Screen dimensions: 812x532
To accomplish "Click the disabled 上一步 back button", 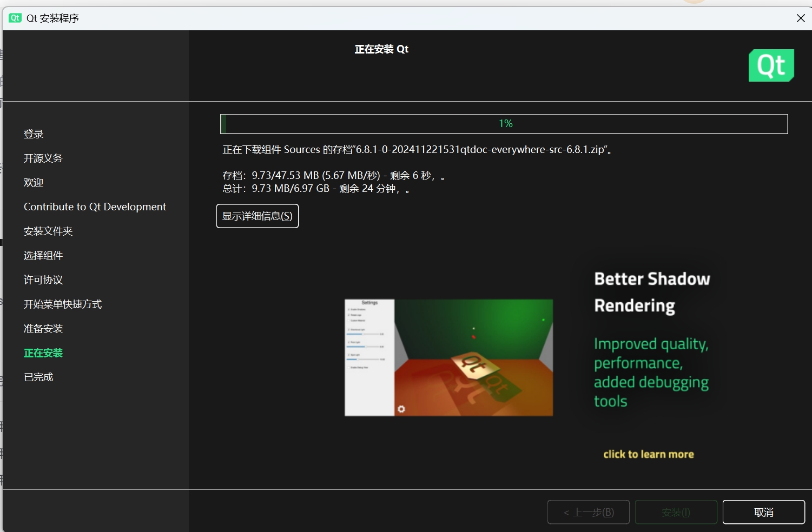I will pos(588,512).
